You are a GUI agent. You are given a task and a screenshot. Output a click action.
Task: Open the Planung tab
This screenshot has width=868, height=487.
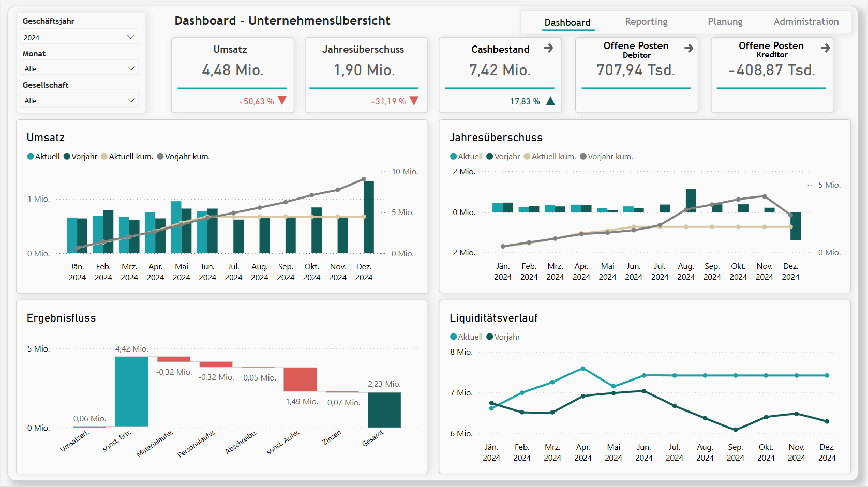pyautogui.click(x=725, y=22)
